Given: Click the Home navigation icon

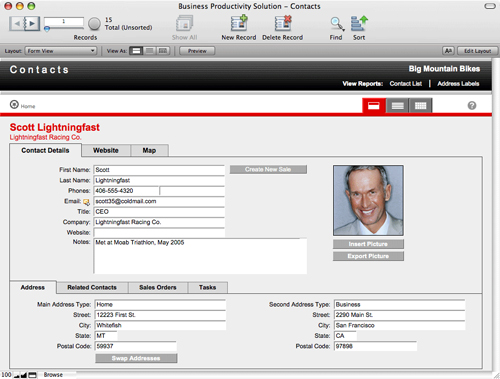Looking at the screenshot, I should pyautogui.click(x=14, y=105).
